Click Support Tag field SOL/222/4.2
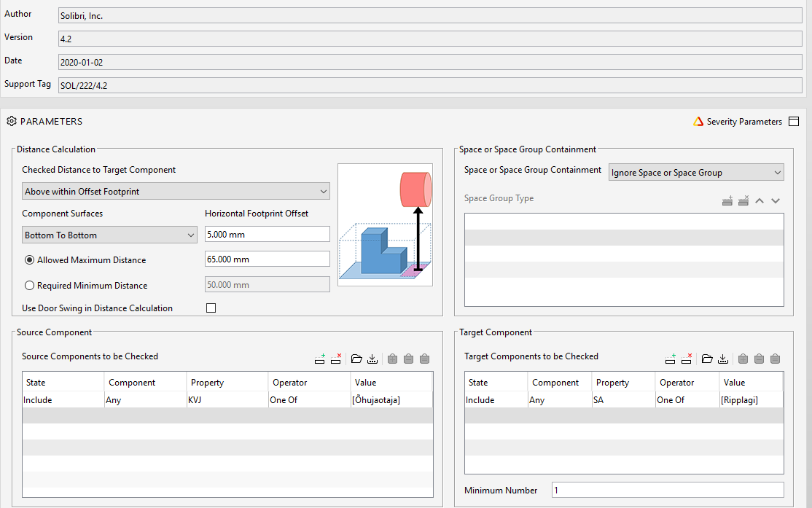This screenshot has height=508, width=812. pyautogui.click(x=430, y=85)
